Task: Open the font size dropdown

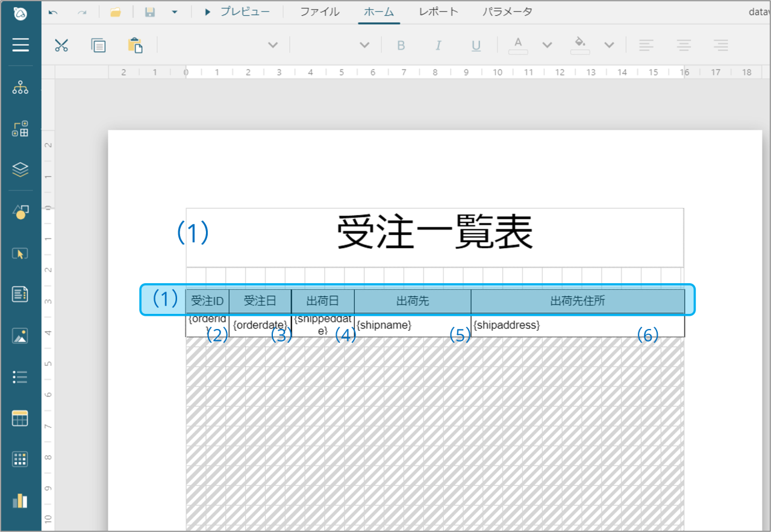Action: pyautogui.click(x=364, y=45)
